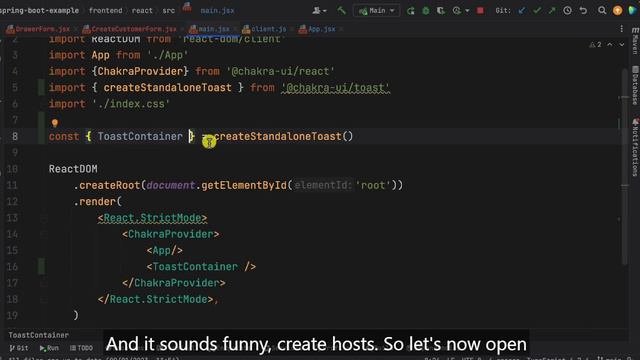Image resolution: width=640 pixels, height=360 pixels.
Task: Click the green Debug bug icon
Action: 426,11
